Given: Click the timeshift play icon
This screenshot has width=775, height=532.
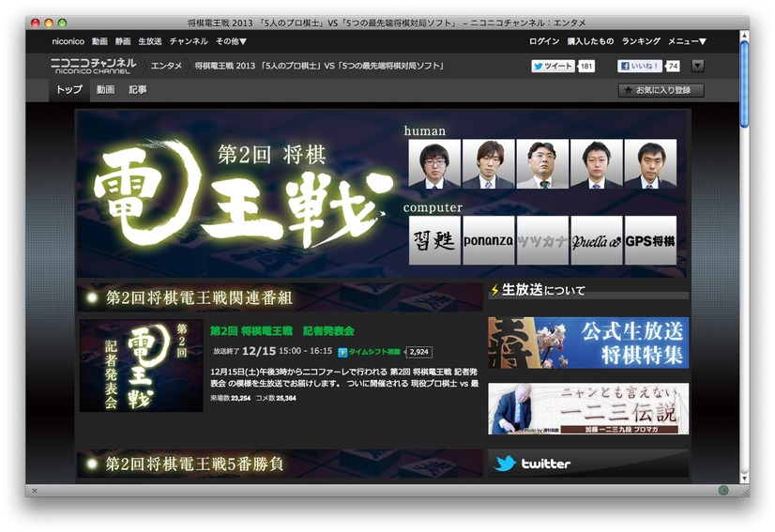Looking at the screenshot, I should pyautogui.click(x=342, y=352).
